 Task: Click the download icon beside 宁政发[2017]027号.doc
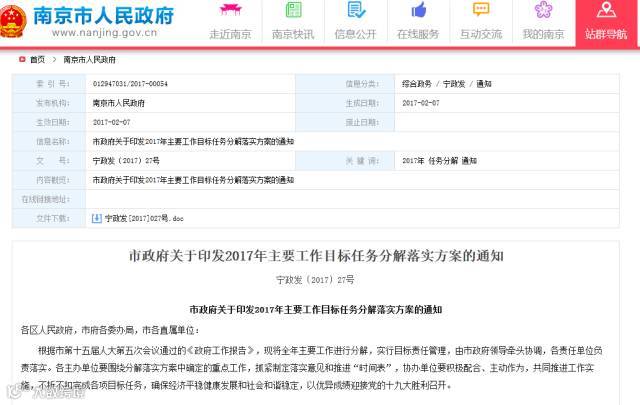[x=96, y=218]
